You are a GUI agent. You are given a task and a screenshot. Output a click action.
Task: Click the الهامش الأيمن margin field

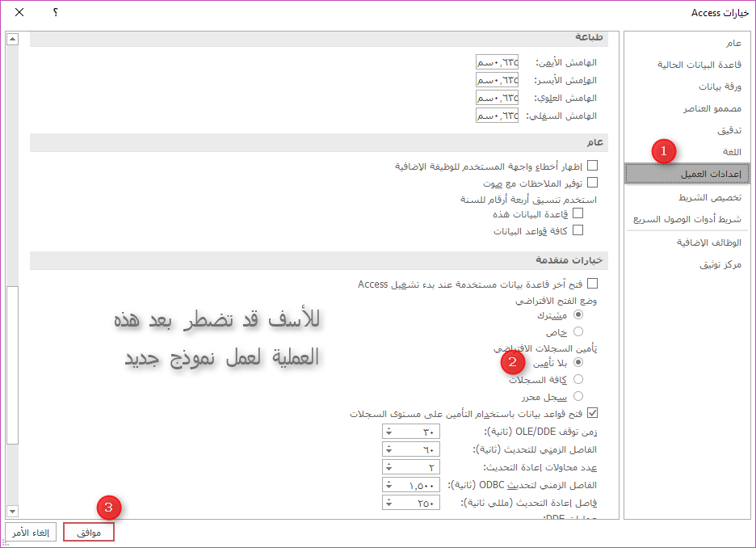tap(497, 62)
